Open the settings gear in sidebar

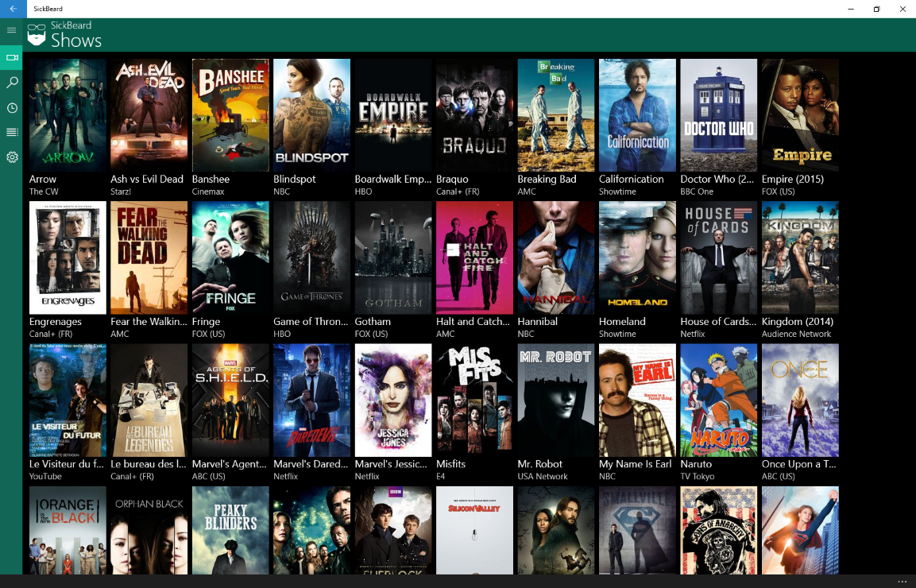[12, 157]
